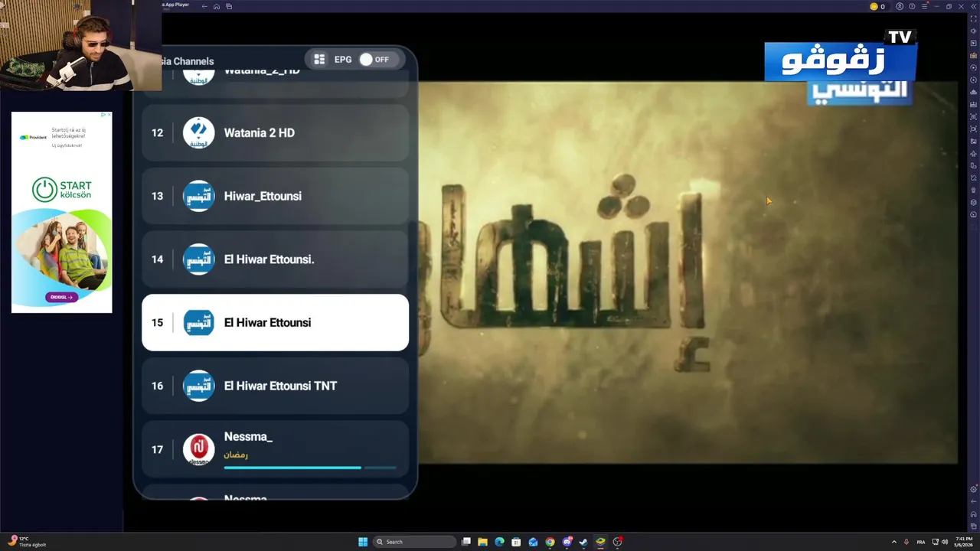Viewport: 980px width, 551px height.
Task: Select channel 17 Nessma_
Action: (x=275, y=449)
